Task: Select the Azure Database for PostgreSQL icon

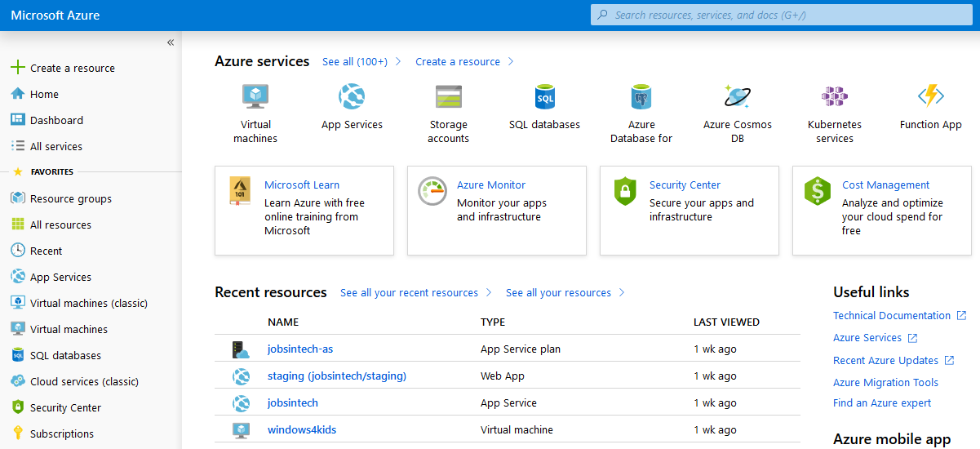Action: tap(641, 96)
